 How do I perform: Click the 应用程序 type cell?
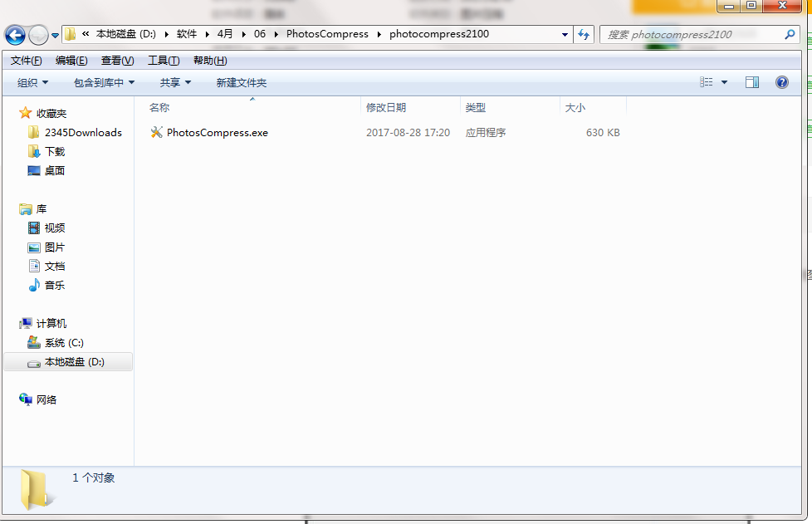485,133
